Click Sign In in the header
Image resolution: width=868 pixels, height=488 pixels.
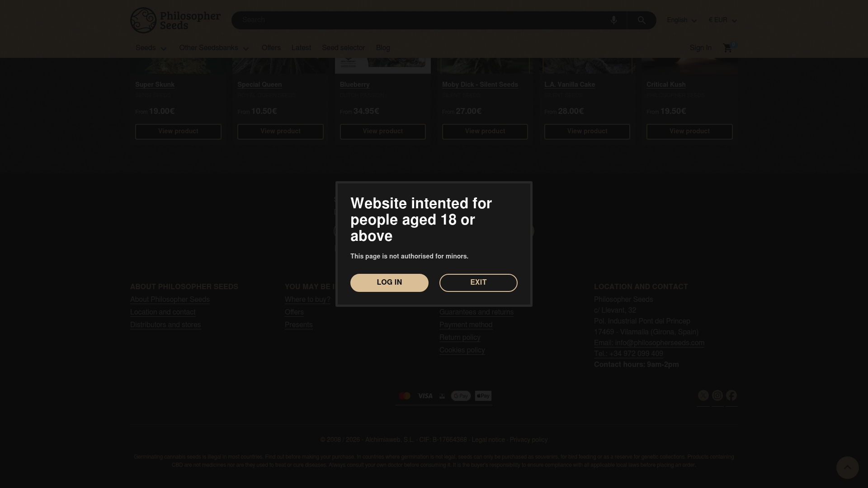[701, 48]
